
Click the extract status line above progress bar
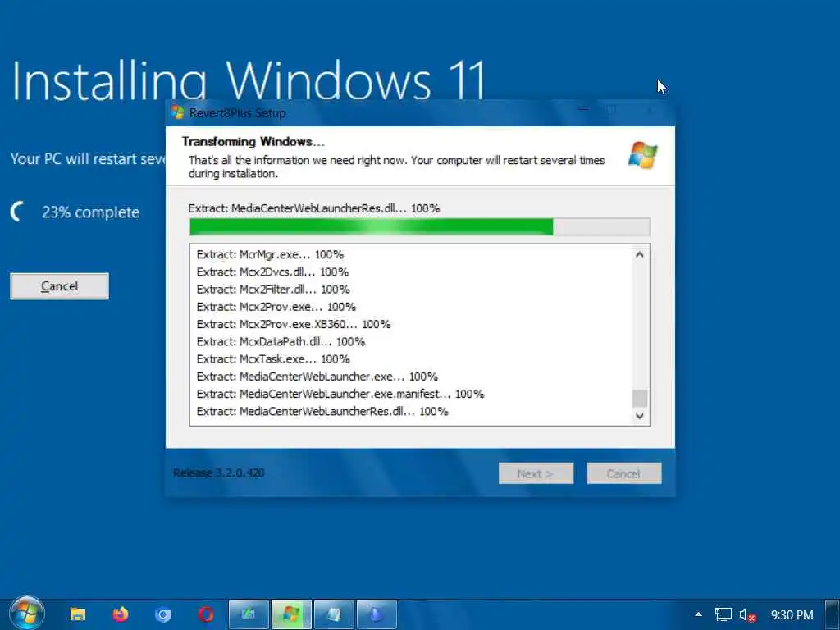tap(314, 208)
